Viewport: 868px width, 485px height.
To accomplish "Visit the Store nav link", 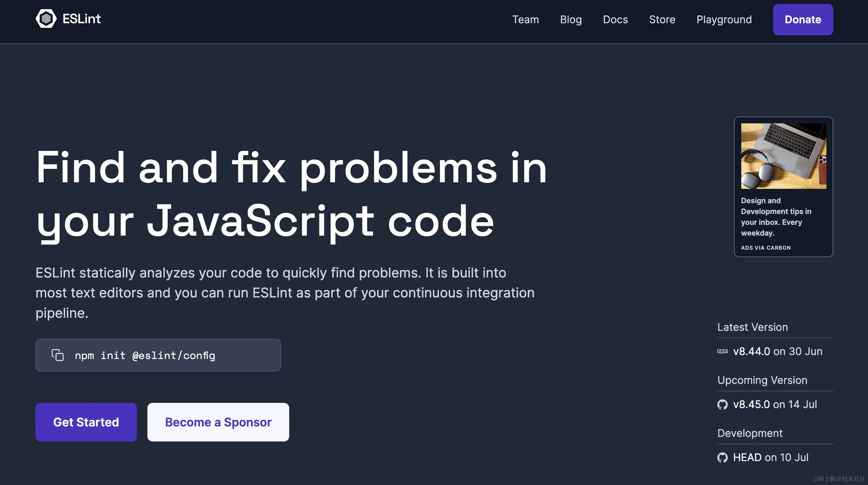I will (662, 20).
